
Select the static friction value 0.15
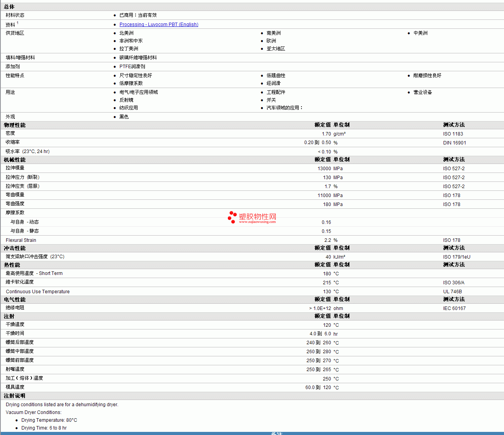tap(326, 231)
